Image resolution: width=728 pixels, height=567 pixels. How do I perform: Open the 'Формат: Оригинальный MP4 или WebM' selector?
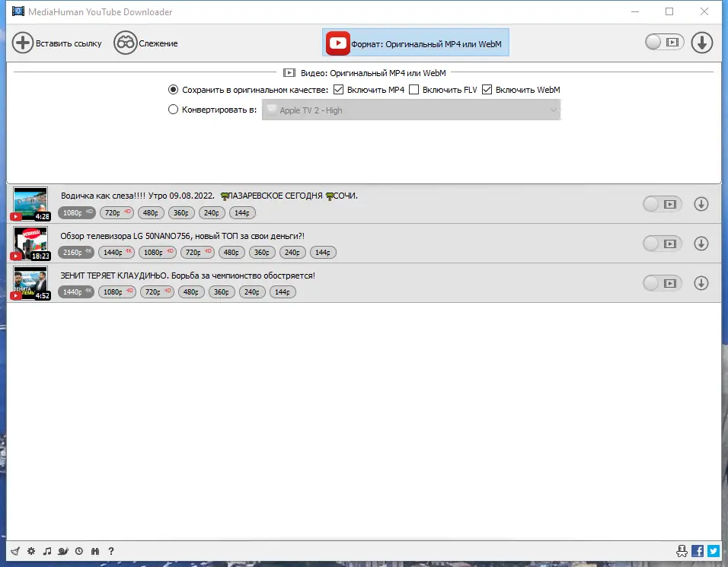(x=415, y=43)
